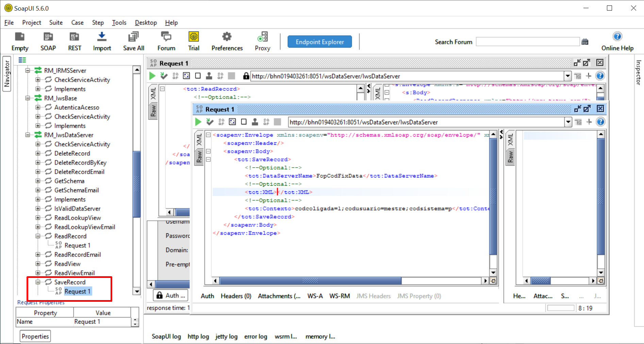
Task: Open the endpoint dropdown in back Request 1
Action: (567, 76)
